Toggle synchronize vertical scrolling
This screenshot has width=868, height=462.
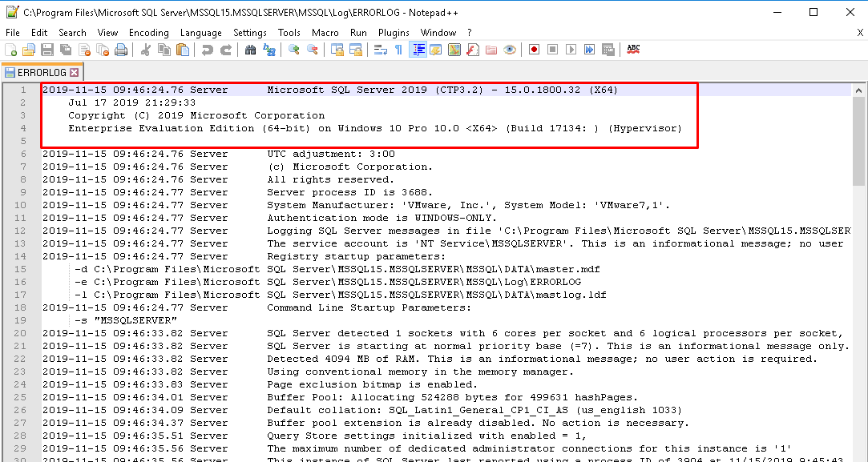pos(338,50)
